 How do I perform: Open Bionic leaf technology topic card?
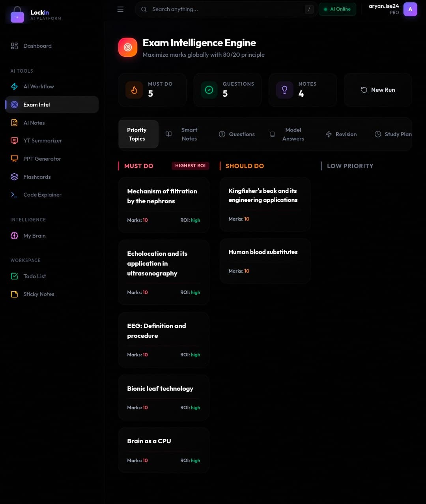[164, 397]
